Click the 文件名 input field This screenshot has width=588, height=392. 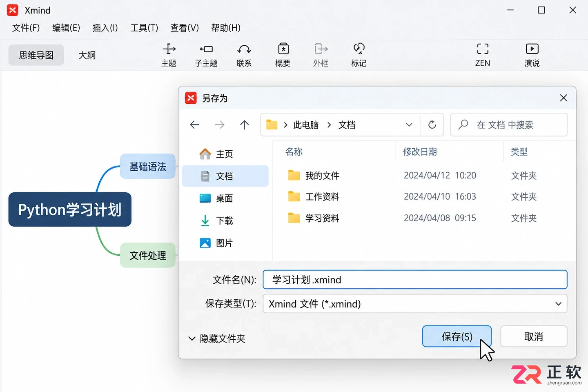(x=415, y=280)
